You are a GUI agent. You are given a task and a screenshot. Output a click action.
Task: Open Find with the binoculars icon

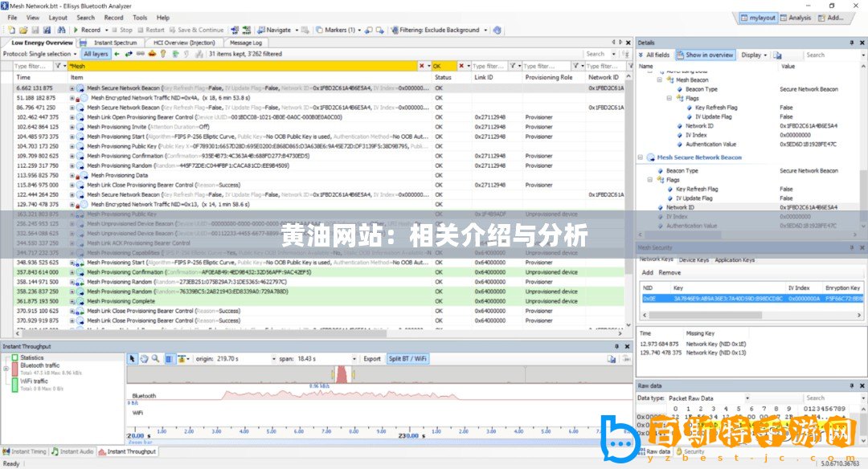[x=61, y=30]
